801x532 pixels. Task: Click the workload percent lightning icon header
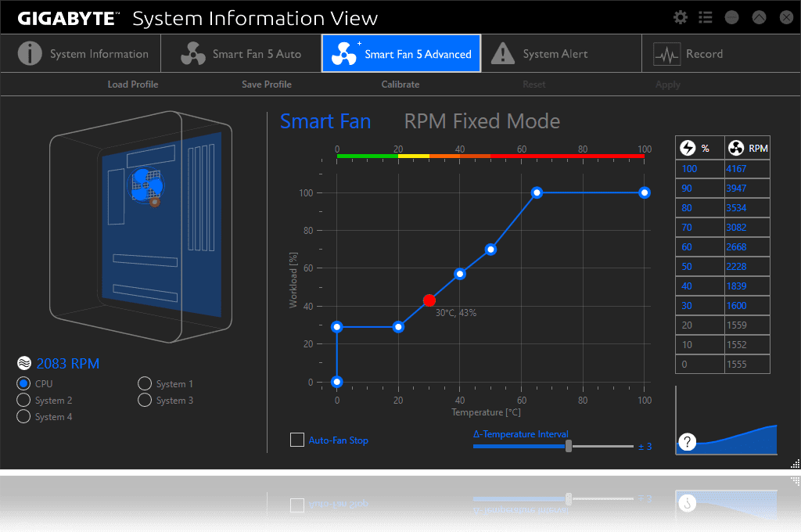(x=688, y=148)
